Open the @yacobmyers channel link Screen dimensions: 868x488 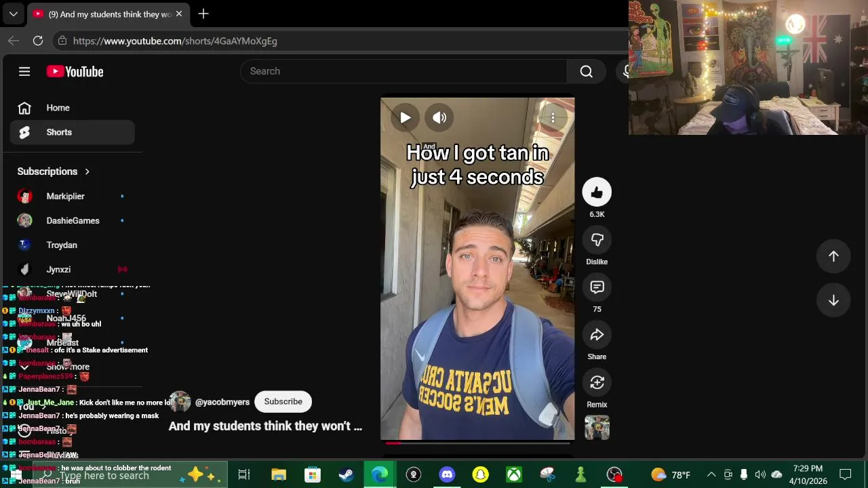point(222,402)
